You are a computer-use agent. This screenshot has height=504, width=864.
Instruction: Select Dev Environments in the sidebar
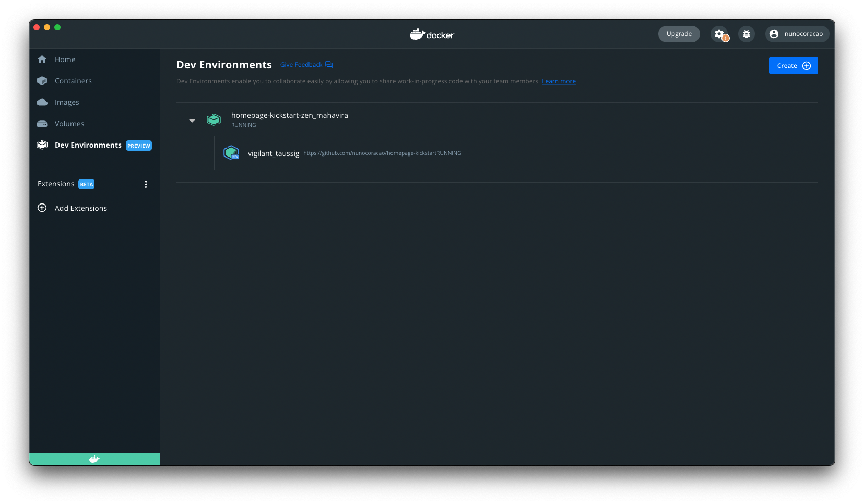(88, 145)
